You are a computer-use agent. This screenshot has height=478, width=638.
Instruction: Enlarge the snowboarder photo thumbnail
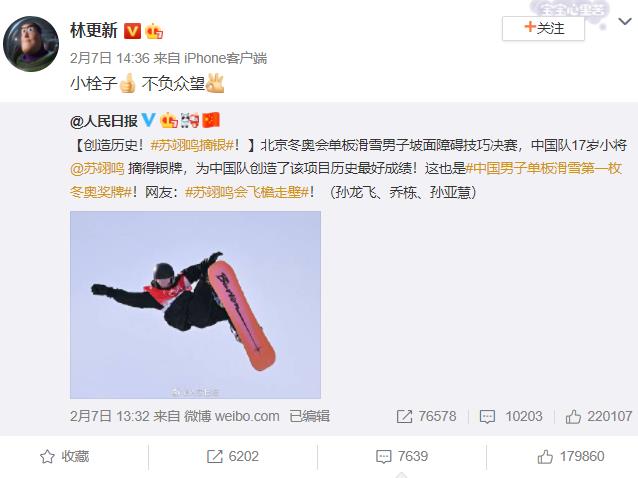coord(195,305)
